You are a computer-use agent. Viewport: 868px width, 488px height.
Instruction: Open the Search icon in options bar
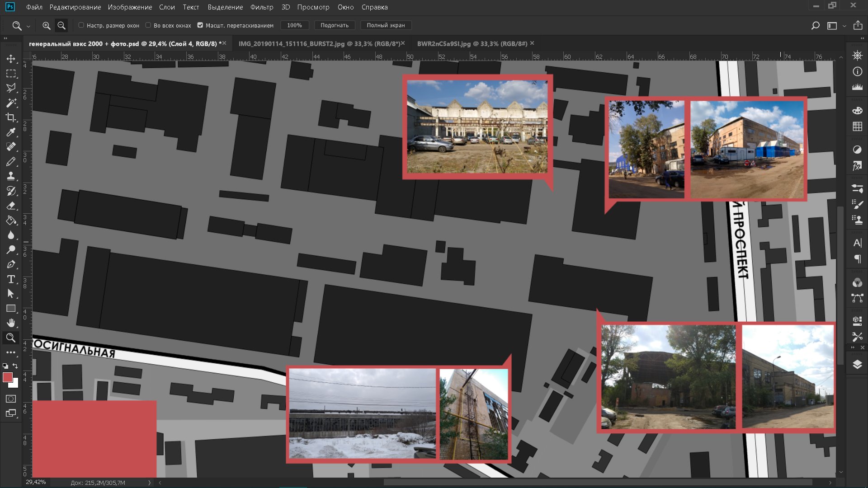pyautogui.click(x=815, y=26)
